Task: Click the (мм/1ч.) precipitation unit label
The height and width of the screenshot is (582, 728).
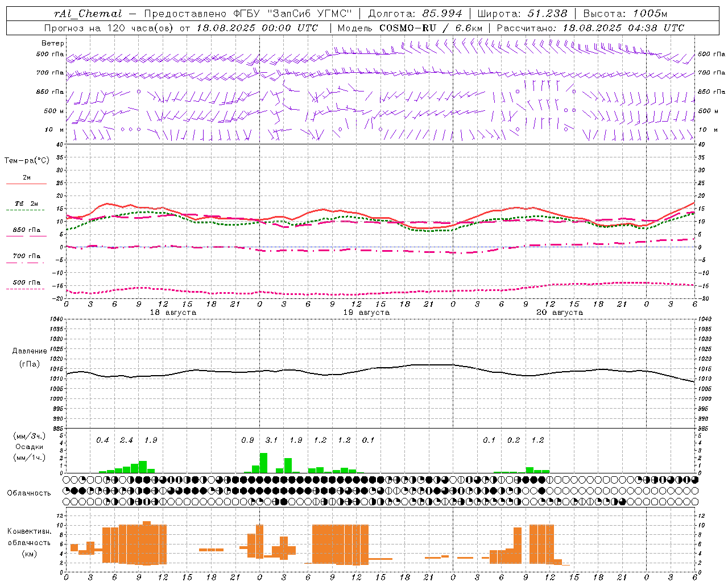Action: coord(30,458)
